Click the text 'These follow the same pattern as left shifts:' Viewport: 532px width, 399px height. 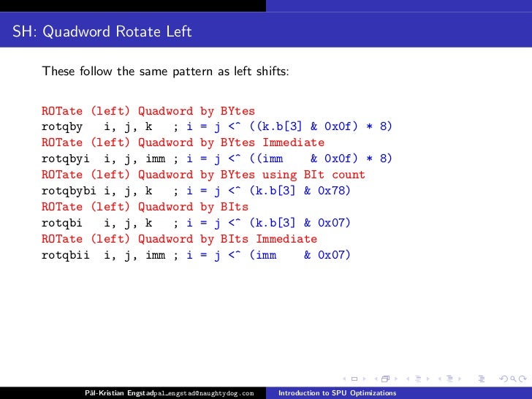[165, 72]
